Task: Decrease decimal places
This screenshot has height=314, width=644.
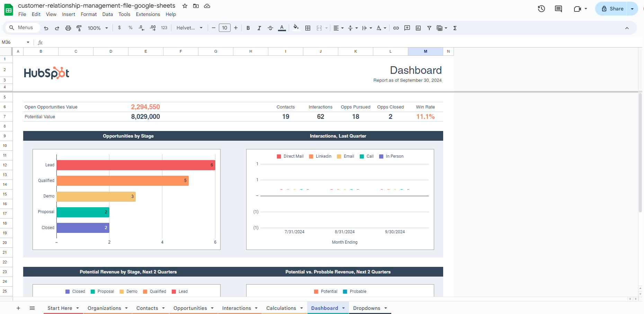Action: [141, 28]
